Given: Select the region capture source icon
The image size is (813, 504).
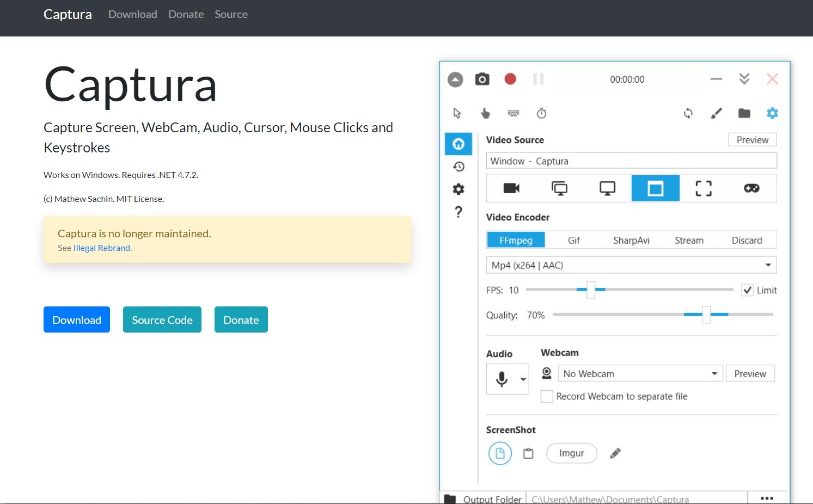Looking at the screenshot, I should click(703, 188).
